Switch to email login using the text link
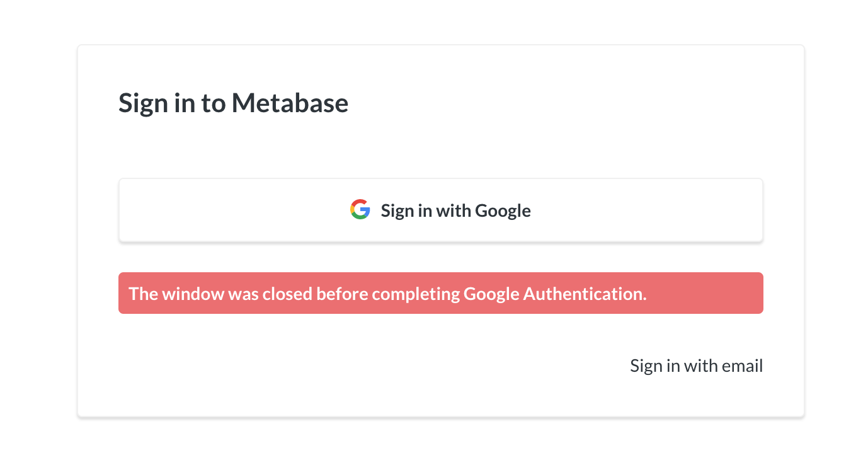The height and width of the screenshot is (455, 868). [696, 366]
